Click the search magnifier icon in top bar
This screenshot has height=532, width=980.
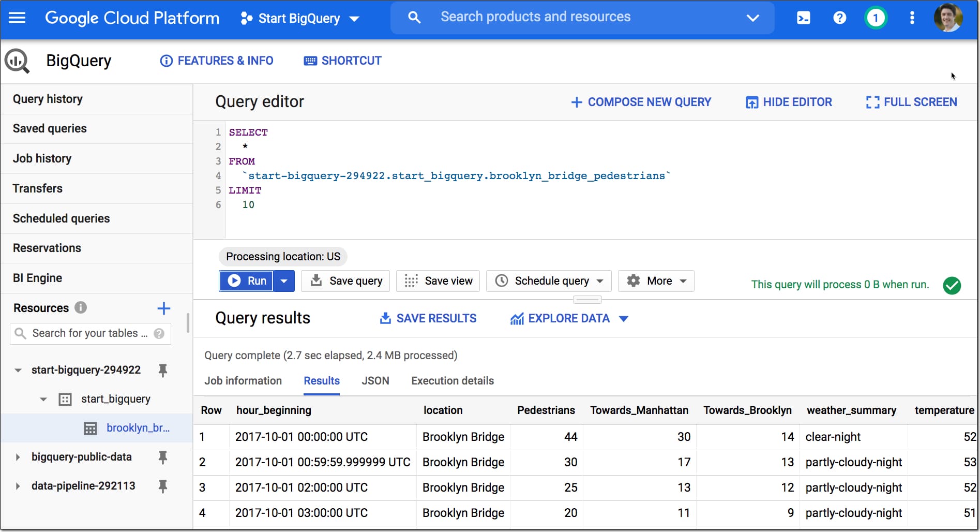tap(414, 18)
